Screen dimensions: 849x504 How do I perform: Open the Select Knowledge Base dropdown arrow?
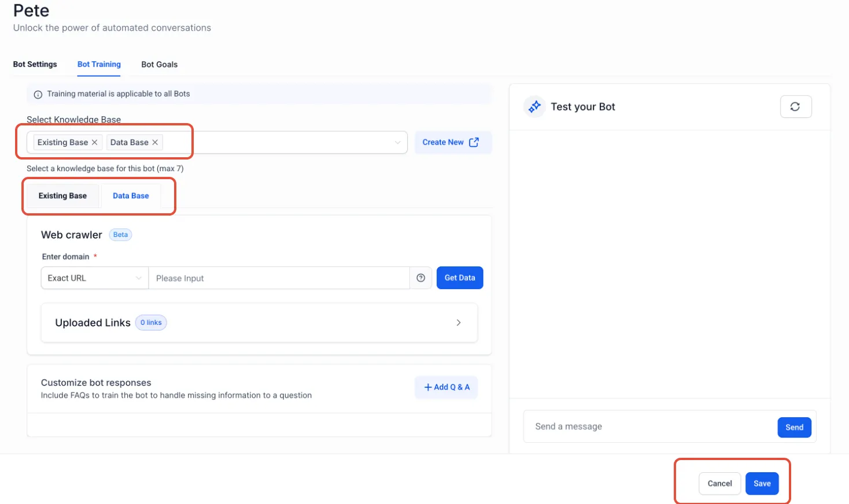pyautogui.click(x=397, y=143)
